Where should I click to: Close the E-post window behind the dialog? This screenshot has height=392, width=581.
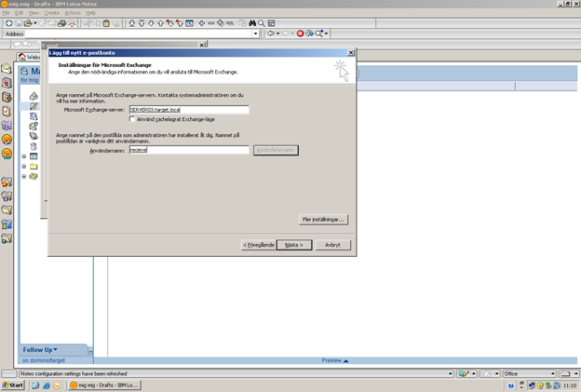pos(202,45)
